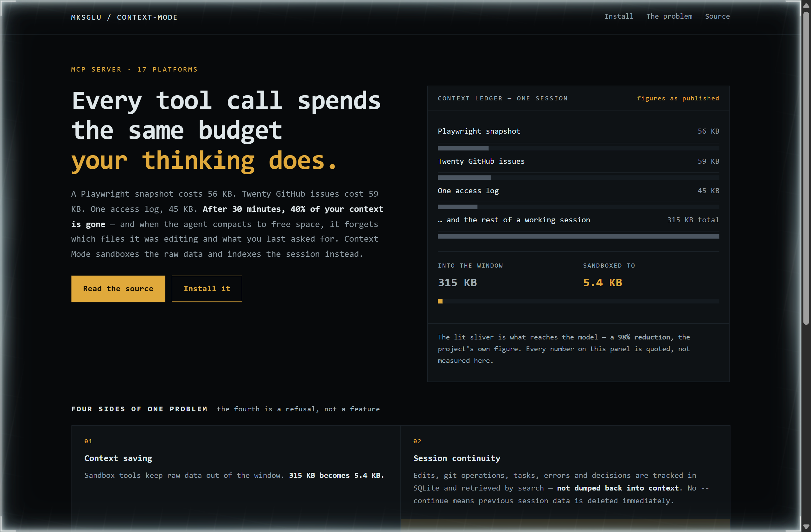This screenshot has width=811, height=532.
Task: Click the 'FOUR SIDES OF ONE PROBLEM' heading
Action: 139,409
